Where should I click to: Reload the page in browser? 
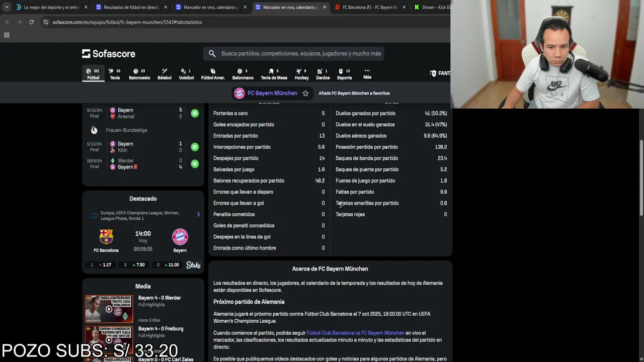tap(31, 22)
